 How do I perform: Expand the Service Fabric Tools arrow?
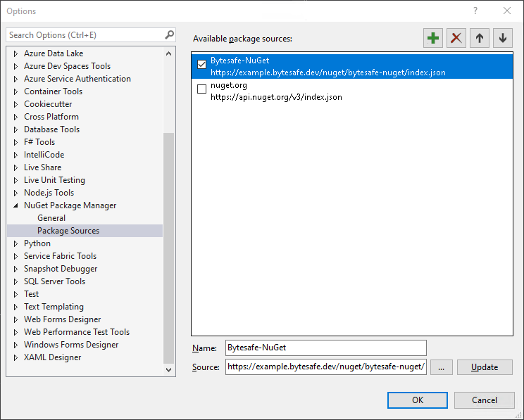click(15, 256)
